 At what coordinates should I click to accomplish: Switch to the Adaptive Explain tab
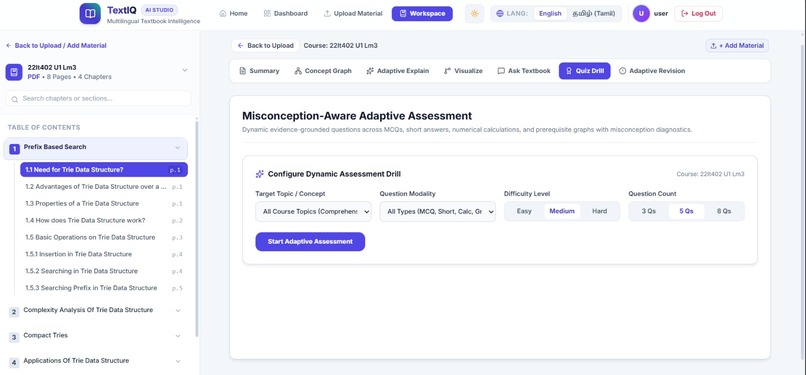pos(397,71)
